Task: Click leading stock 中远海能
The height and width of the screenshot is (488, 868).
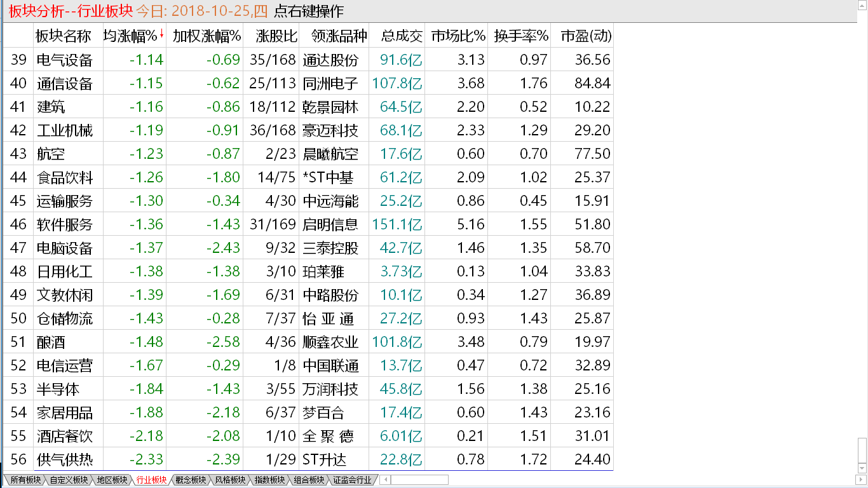Action: point(330,201)
